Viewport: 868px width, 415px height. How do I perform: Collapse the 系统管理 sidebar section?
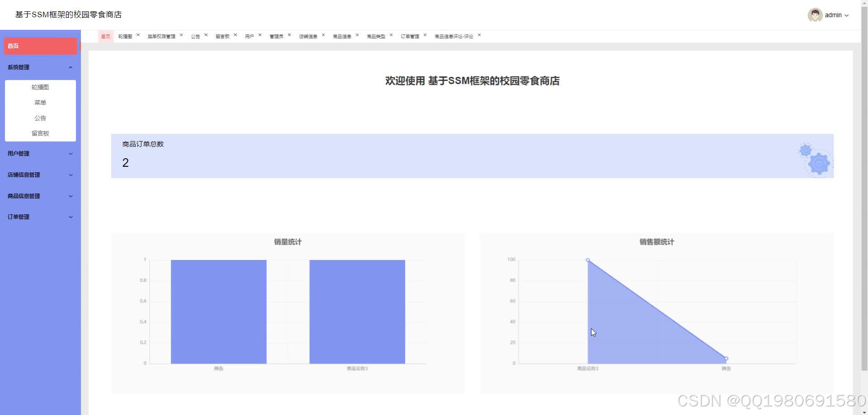[x=40, y=67]
